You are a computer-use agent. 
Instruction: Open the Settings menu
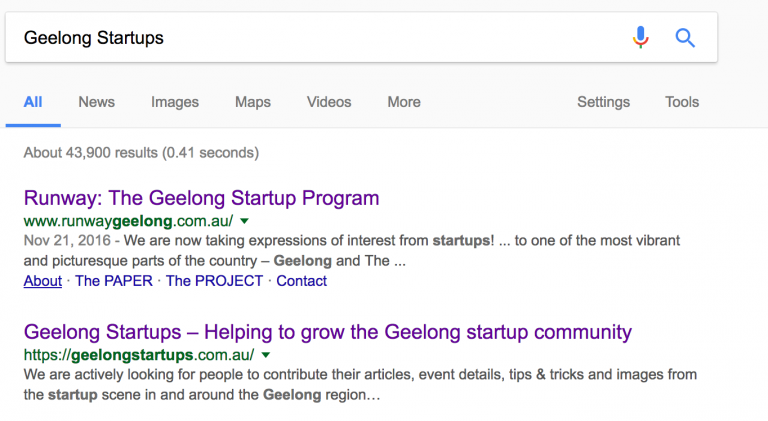[603, 102]
